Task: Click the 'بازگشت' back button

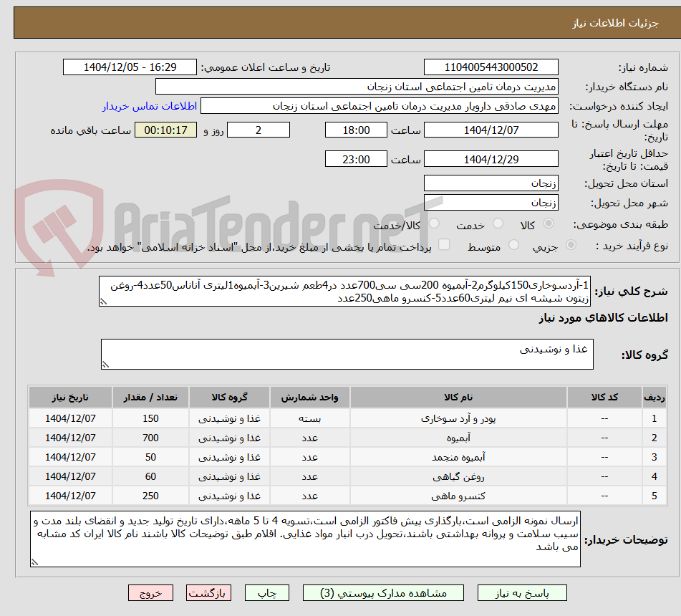Action: pyautogui.click(x=208, y=593)
